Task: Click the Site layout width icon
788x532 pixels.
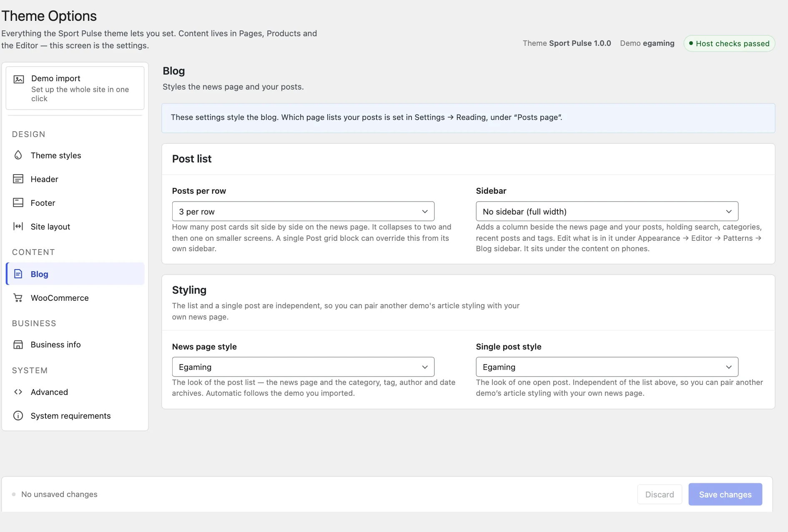Action: coord(18,226)
